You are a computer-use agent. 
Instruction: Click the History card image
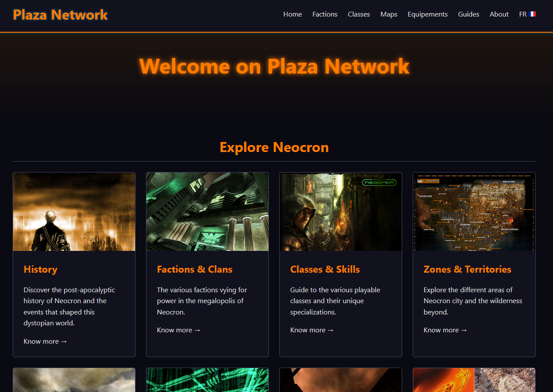(74, 212)
